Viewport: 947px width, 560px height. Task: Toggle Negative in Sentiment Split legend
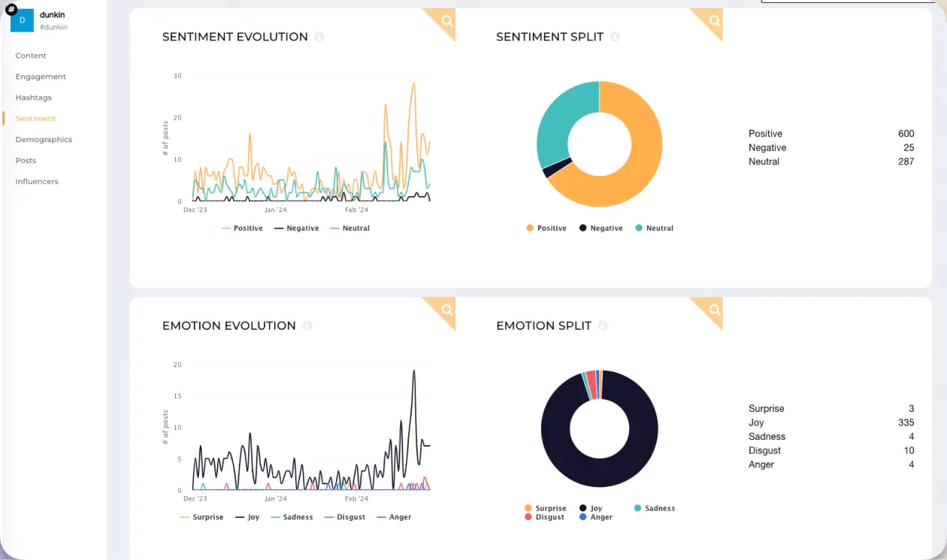click(601, 228)
